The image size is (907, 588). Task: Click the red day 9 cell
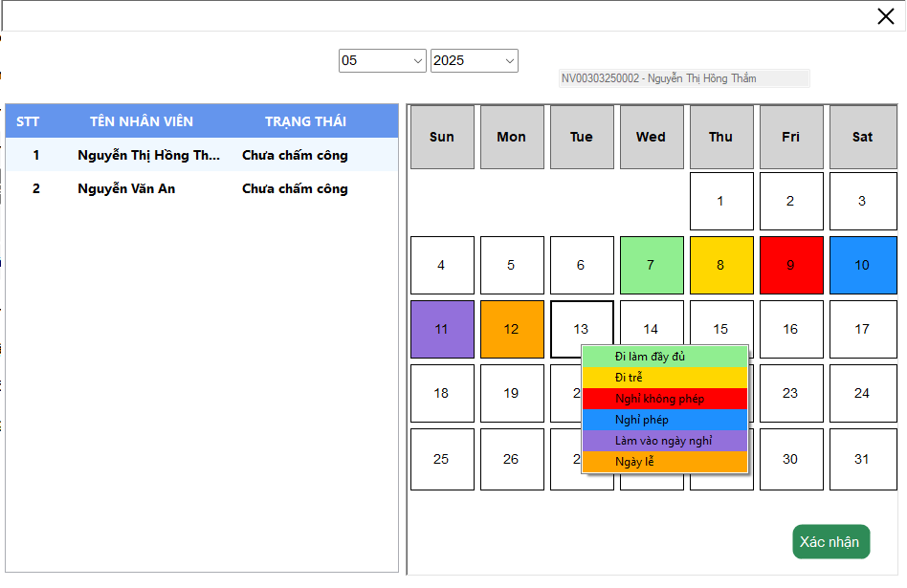click(x=791, y=266)
